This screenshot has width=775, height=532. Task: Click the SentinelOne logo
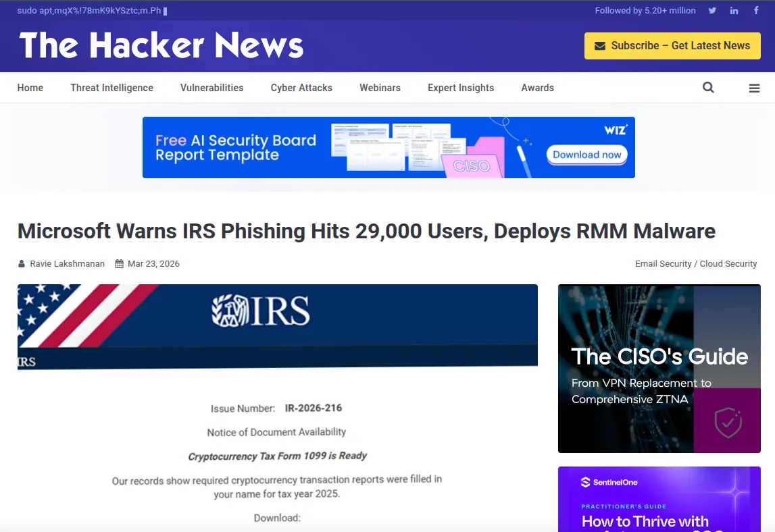pyautogui.click(x=609, y=482)
